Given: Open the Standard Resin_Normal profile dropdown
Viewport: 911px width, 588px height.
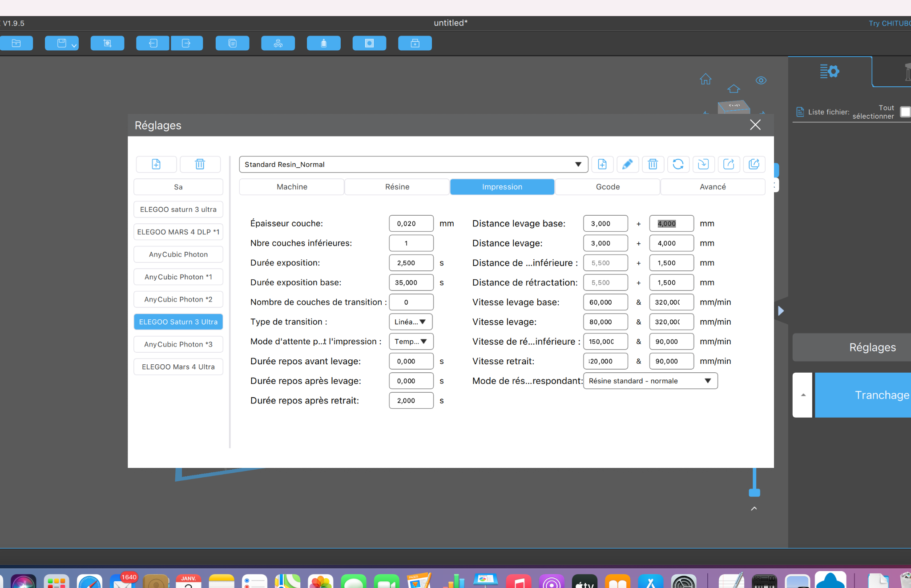Looking at the screenshot, I should 414,164.
